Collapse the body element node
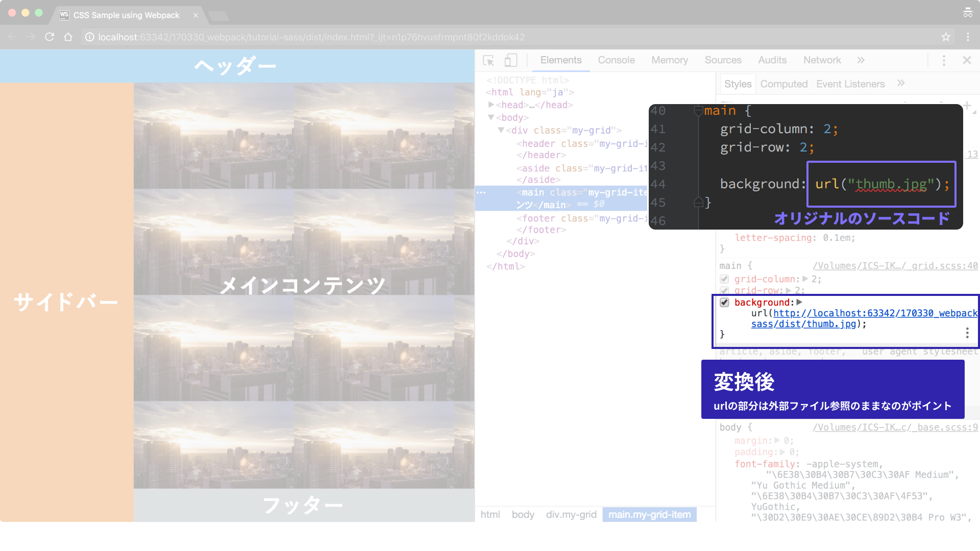The width and height of the screenshot is (980, 551). click(491, 117)
